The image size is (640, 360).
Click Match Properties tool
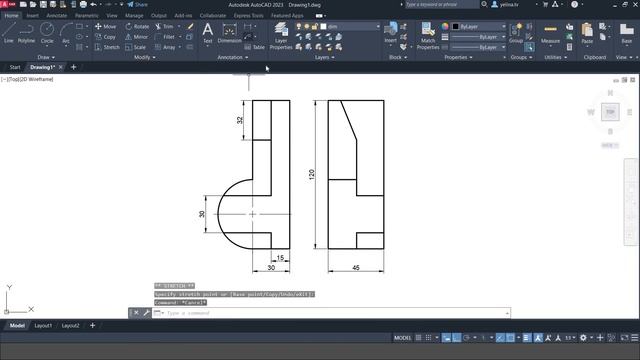428,36
